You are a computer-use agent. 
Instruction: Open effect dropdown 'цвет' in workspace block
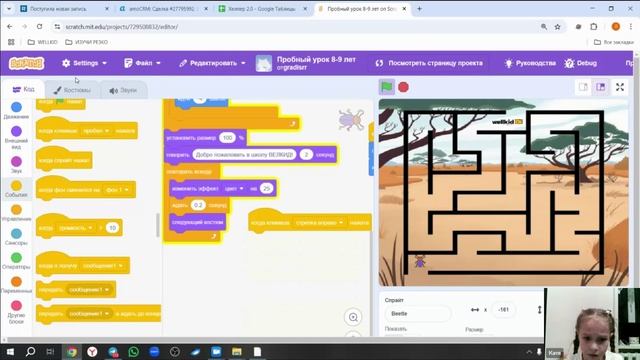234,189
